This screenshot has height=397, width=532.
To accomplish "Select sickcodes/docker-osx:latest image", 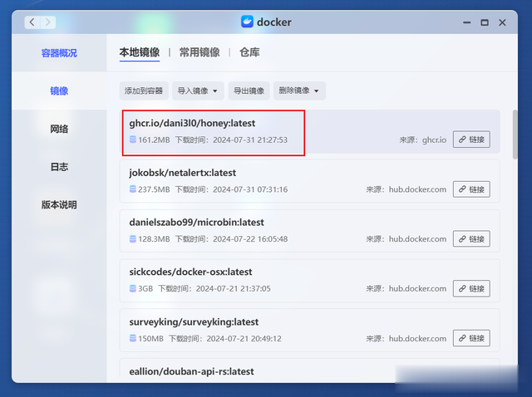I will 310,281.
